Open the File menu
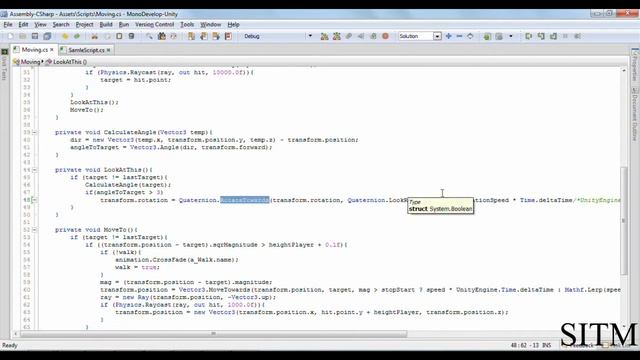 [x=8, y=24]
